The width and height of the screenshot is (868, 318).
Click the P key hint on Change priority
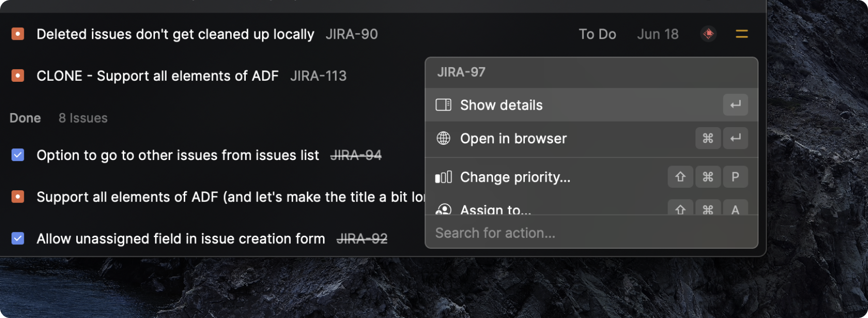[x=735, y=177]
